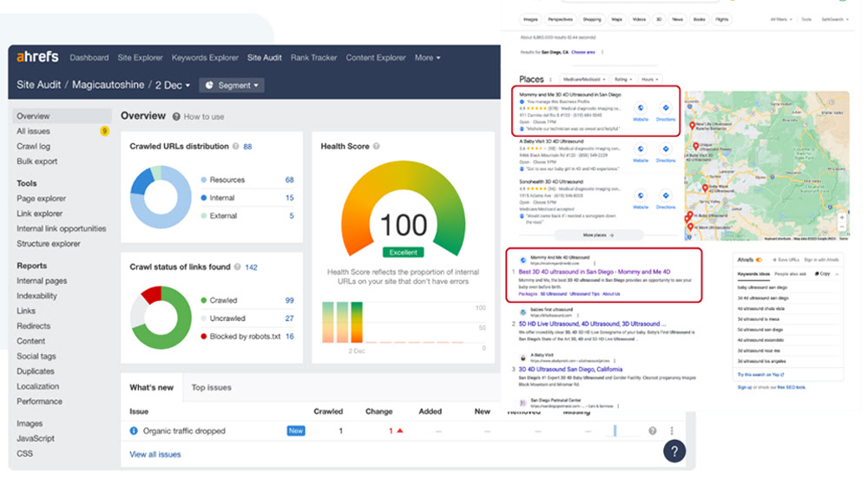Open Crawled URLs distribution info icon

point(236,147)
